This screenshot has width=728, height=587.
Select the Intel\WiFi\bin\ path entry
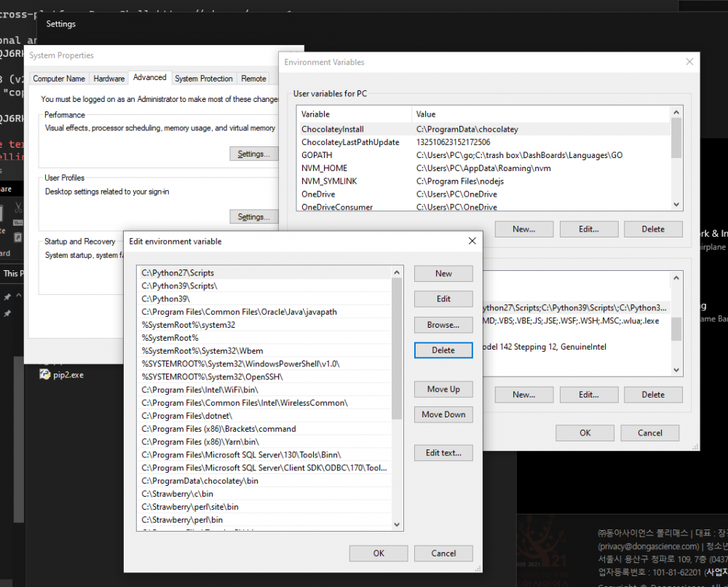(266, 390)
